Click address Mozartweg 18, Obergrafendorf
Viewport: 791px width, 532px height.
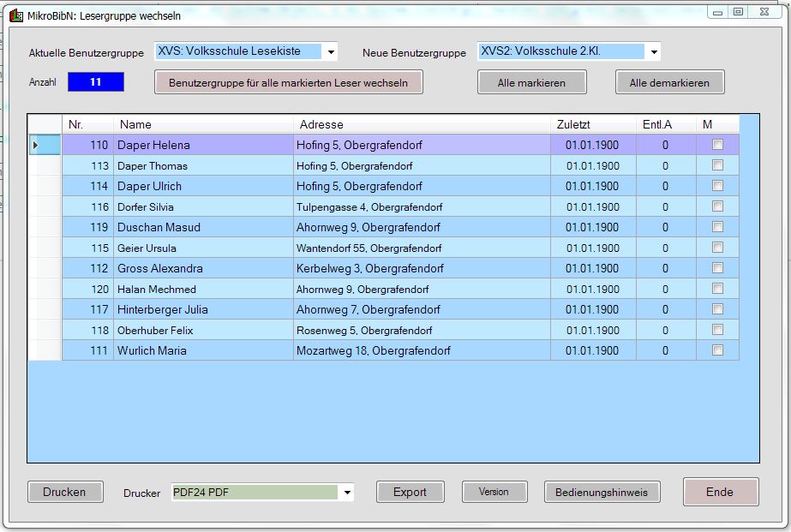[422, 350]
